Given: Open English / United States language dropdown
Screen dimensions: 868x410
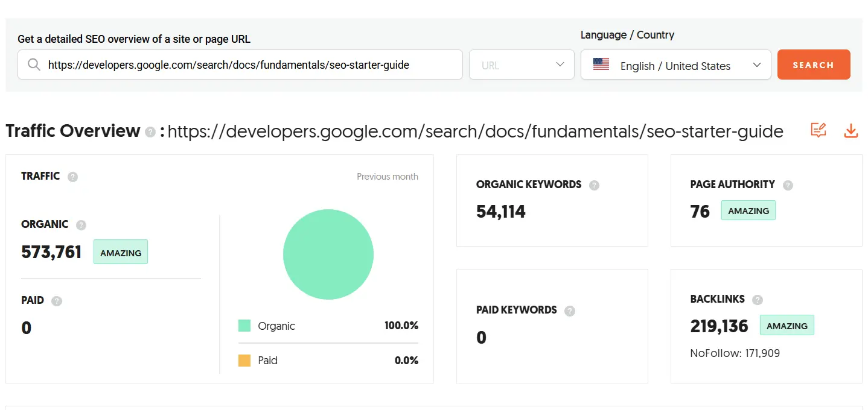Looking at the screenshot, I should tap(676, 65).
